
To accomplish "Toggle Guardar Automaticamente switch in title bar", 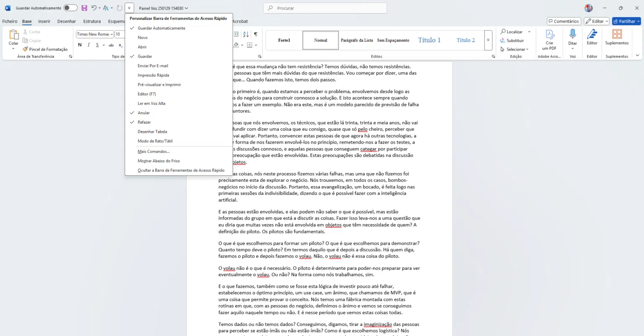I will 70,8.
